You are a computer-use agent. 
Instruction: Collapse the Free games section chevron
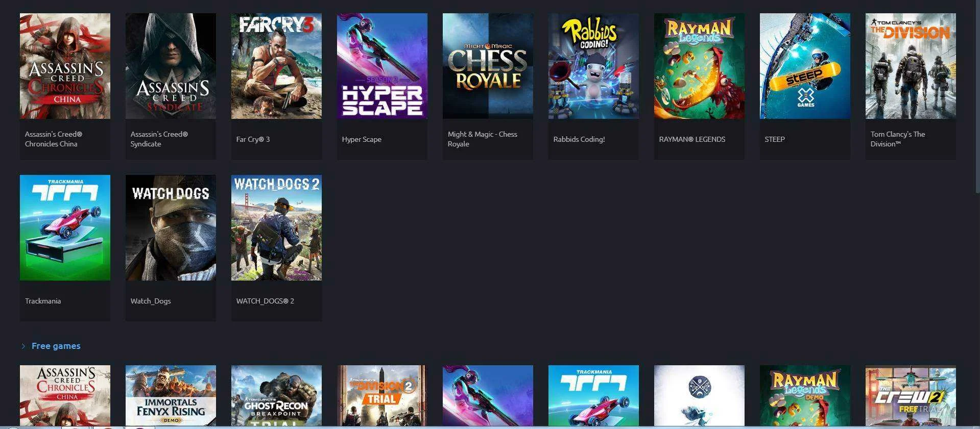coord(23,346)
